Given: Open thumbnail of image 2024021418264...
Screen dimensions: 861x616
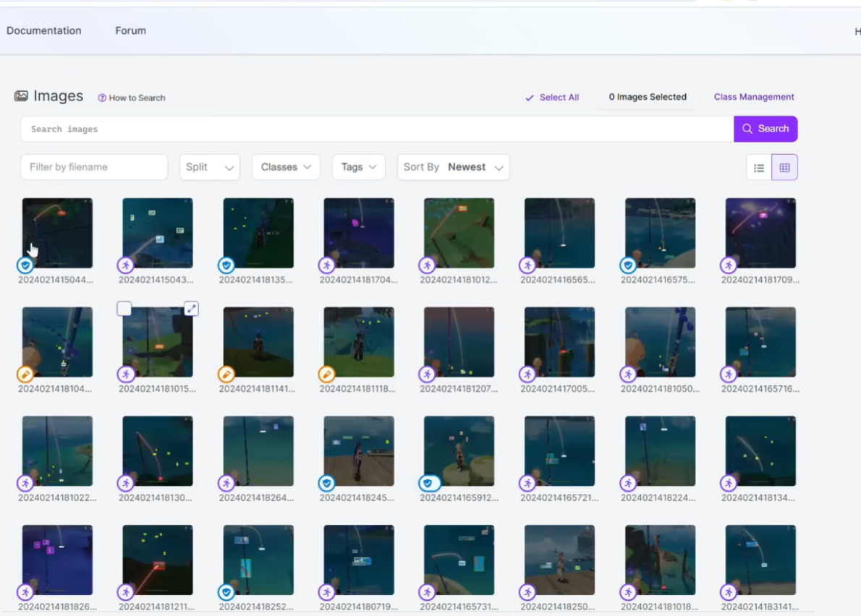Looking at the screenshot, I should click(x=258, y=451).
